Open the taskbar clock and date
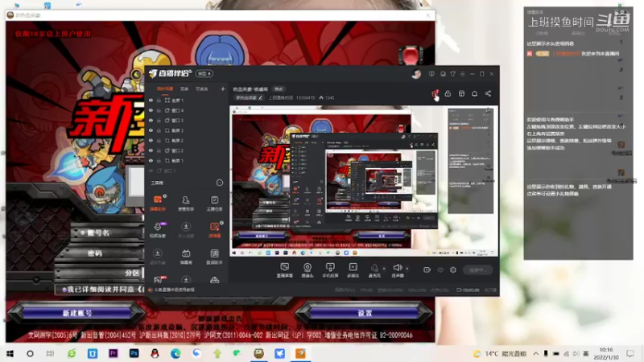Image resolution: width=644 pixels, height=362 pixels. (x=606, y=353)
